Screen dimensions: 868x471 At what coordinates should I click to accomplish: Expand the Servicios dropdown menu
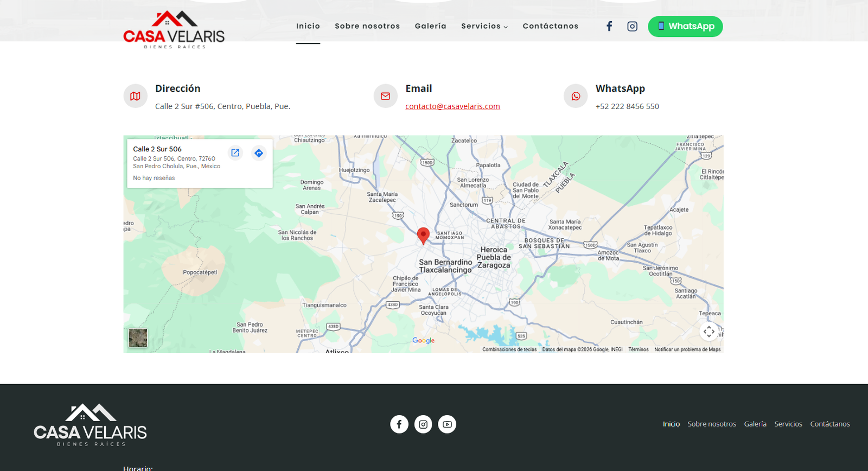484,26
